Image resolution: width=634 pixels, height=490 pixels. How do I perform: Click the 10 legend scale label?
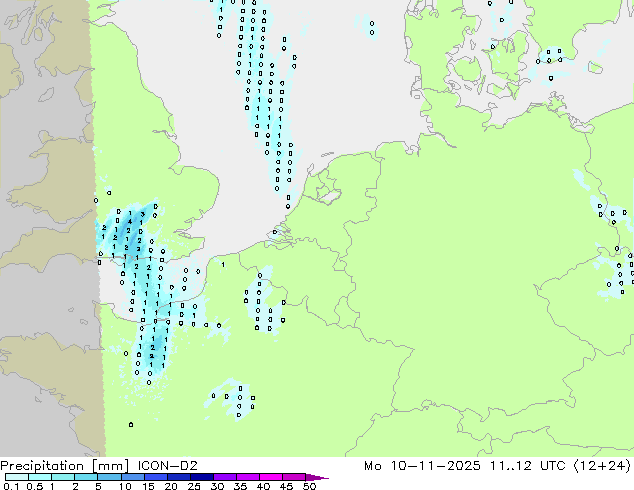[x=125, y=486]
